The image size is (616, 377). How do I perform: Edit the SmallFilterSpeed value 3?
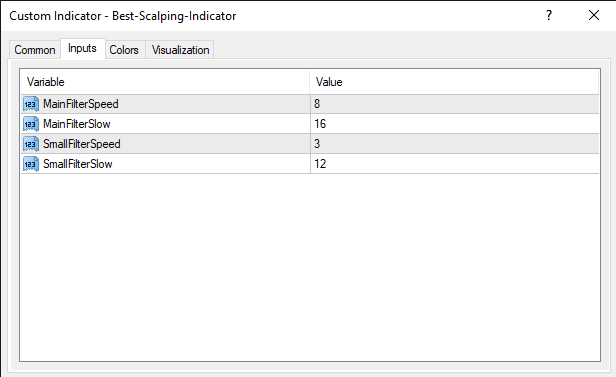click(455, 144)
